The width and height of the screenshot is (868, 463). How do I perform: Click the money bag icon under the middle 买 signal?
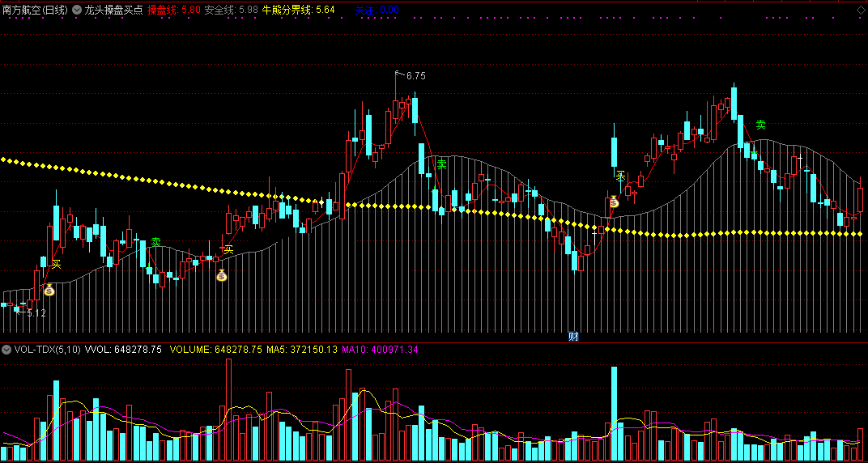(x=221, y=274)
